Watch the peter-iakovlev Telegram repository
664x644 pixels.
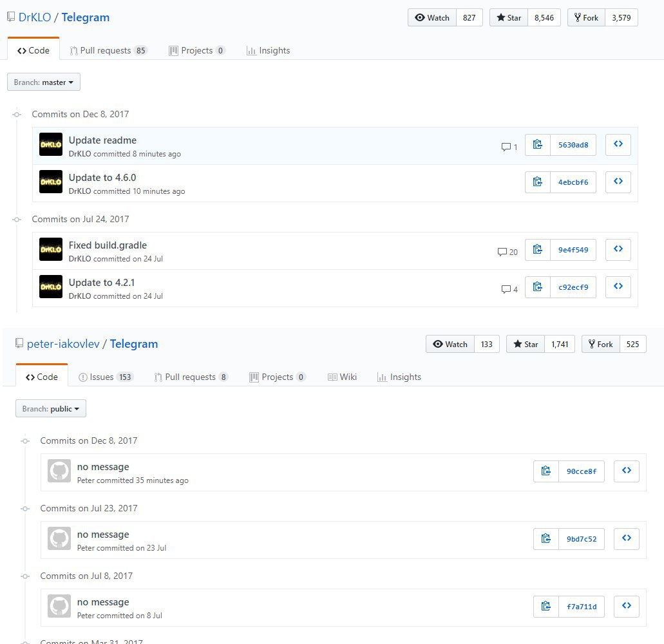(x=450, y=345)
